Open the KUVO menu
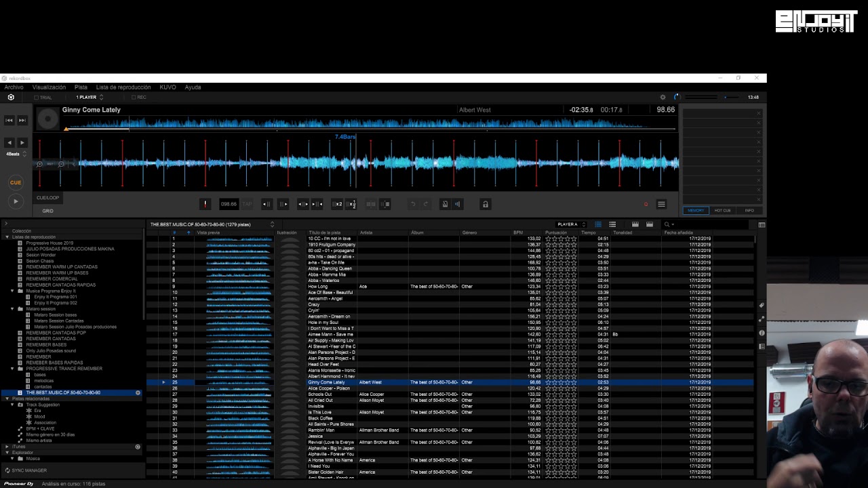 (167, 87)
